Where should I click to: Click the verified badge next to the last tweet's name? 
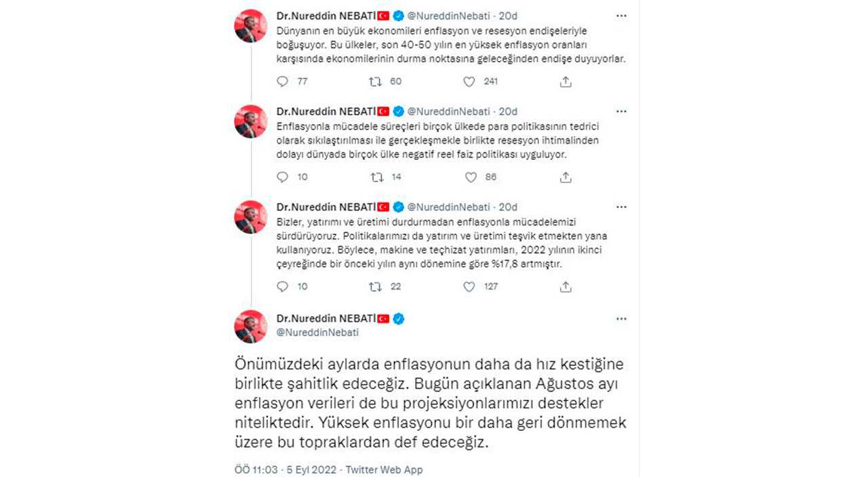tap(399, 318)
